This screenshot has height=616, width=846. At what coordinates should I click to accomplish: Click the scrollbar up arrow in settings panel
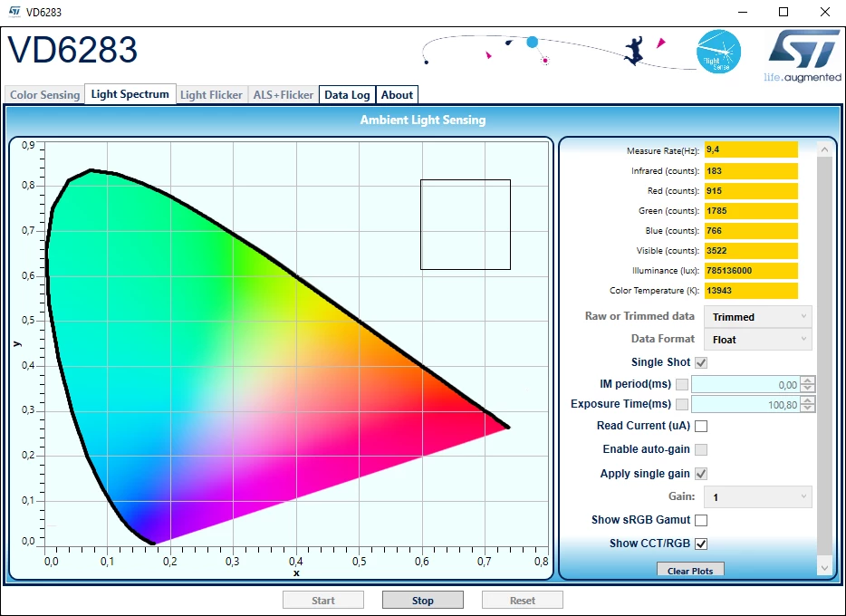824,149
